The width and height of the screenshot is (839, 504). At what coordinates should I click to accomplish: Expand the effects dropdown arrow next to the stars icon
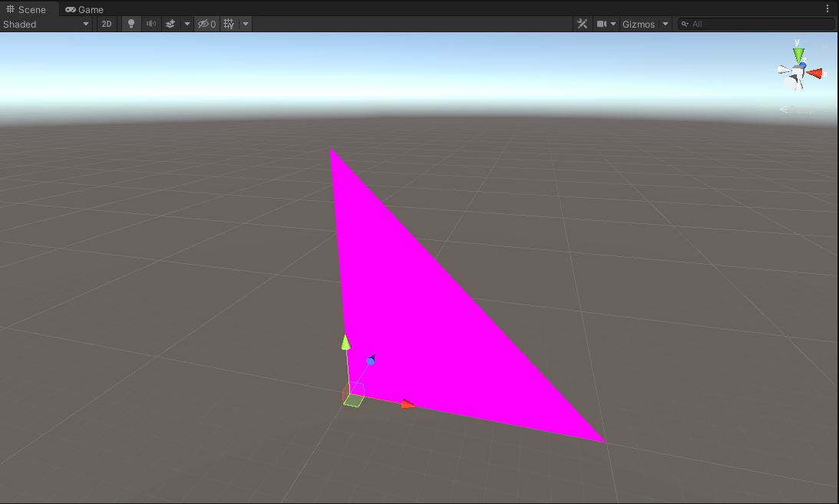(x=187, y=24)
